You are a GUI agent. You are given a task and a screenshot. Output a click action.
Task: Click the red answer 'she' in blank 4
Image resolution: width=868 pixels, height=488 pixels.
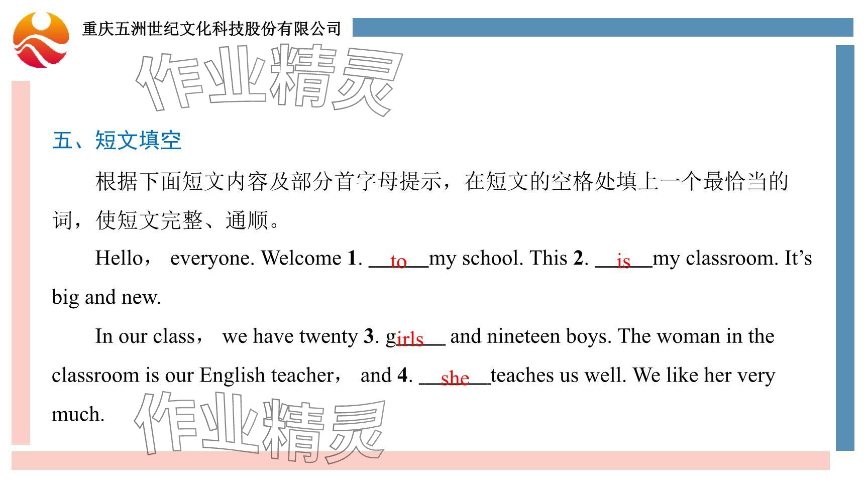pyautogui.click(x=455, y=378)
